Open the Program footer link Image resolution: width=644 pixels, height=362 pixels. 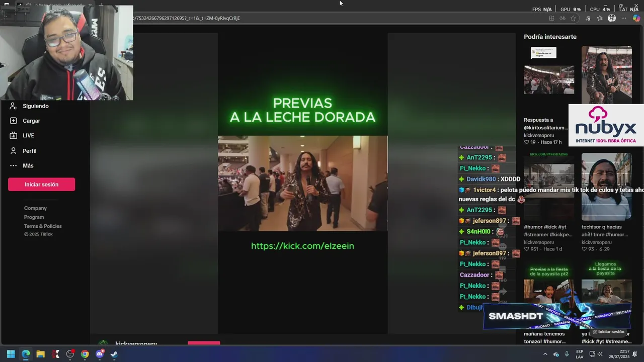34,217
